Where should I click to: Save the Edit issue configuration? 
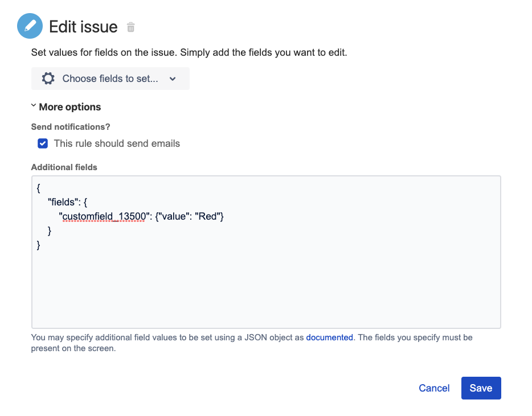(481, 388)
